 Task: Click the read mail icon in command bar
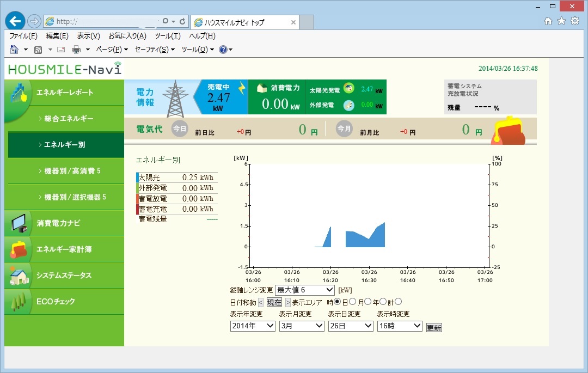(x=61, y=50)
